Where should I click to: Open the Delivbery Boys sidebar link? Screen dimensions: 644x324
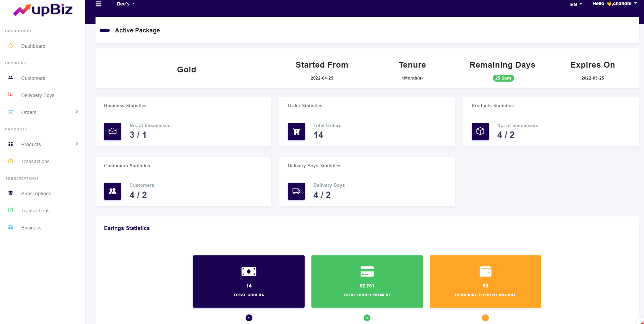(38, 95)
